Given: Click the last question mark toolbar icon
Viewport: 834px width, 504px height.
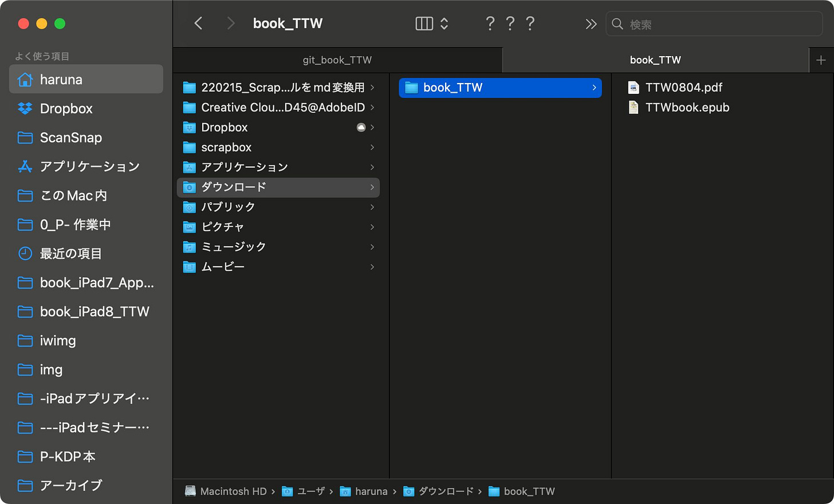Looking at the screenshot, I should pyautogui.click(x=530, y=23).
